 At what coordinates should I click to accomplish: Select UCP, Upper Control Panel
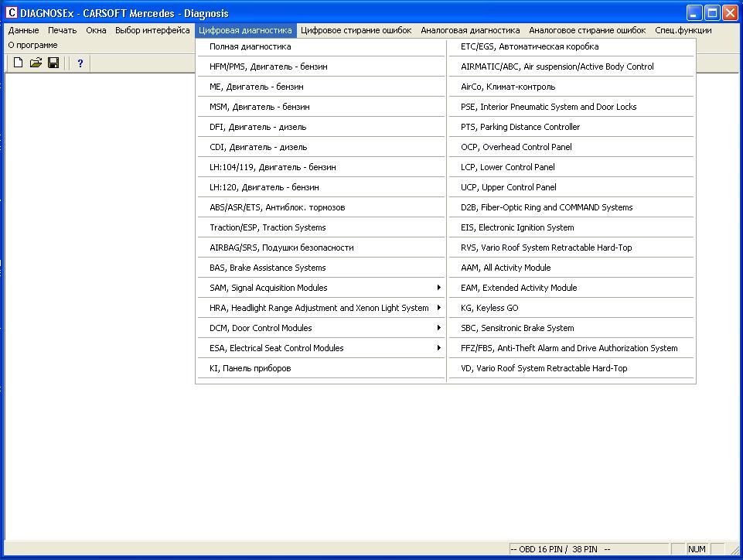click(571, 187)
